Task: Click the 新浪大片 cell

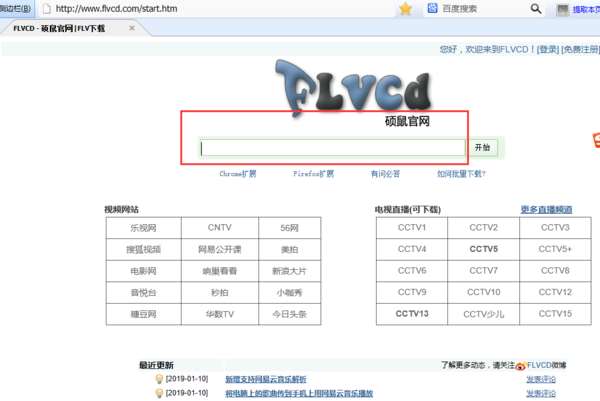Action: click(289, 271)
